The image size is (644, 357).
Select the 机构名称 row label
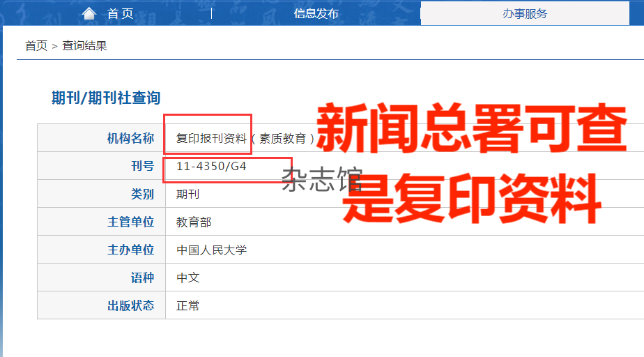(x=130, y=139)
